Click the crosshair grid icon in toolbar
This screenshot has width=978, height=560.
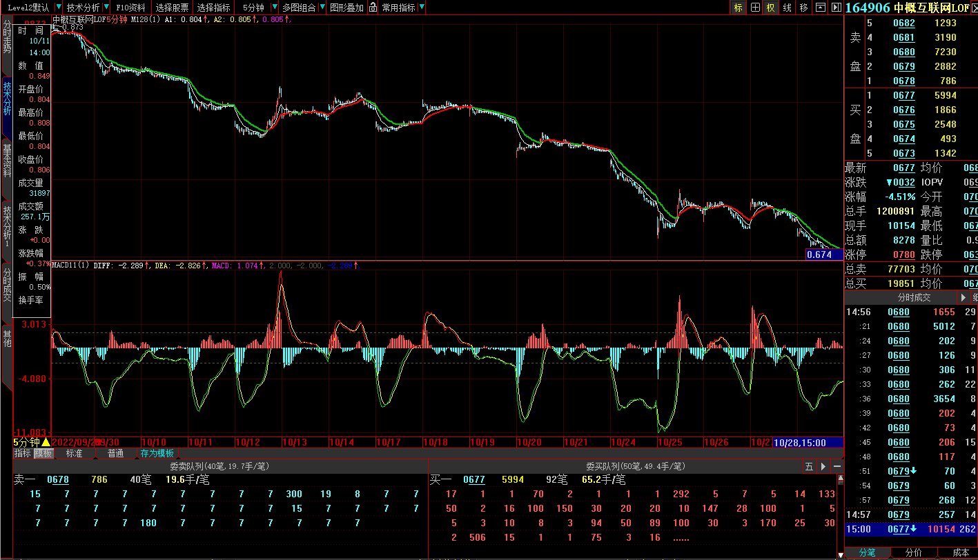pos(755,8)
